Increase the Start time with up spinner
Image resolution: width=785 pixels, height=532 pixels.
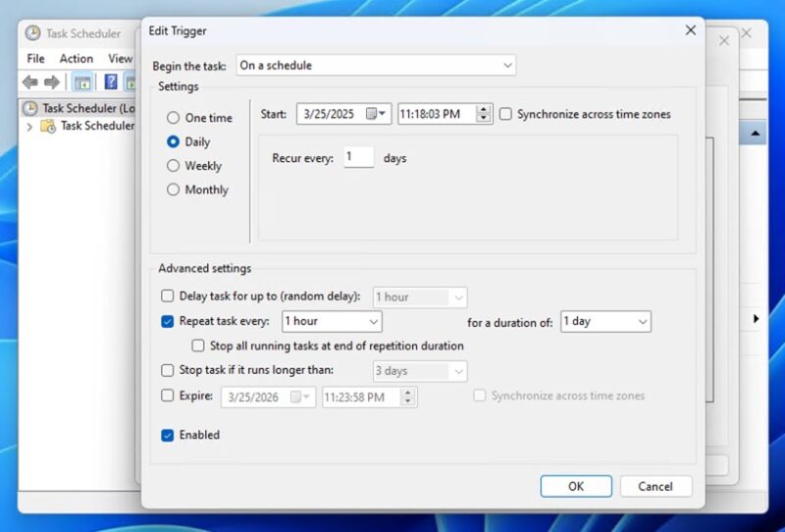coord(483,110)
